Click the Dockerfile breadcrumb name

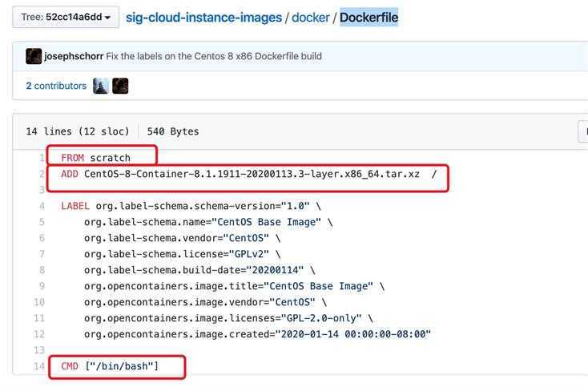click(369, 18)
